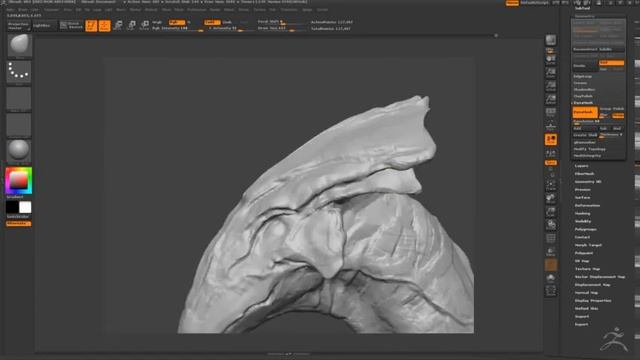Expand the Deformation subpalette

[587, 206]
